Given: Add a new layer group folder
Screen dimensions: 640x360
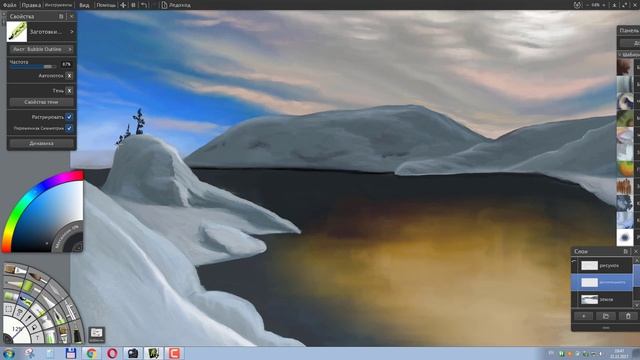Looking at the screenshot, I should click(x=606, y=316).
